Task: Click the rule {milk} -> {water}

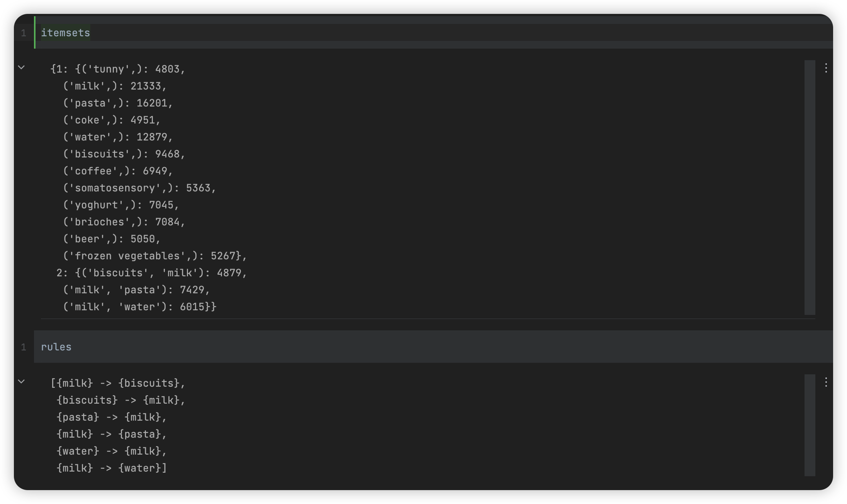Action: coord(112,468)
